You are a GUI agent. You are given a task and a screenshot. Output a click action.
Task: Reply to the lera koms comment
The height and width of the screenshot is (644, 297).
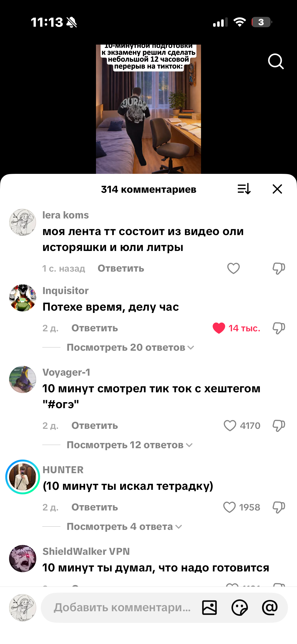pyautogui.click(x=121, y=268)
